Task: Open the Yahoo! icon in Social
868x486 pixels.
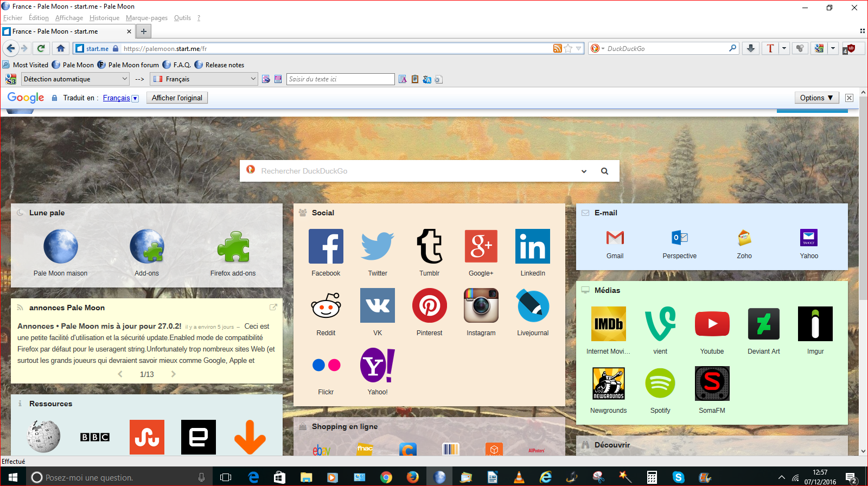Action: (x=378, y=365)
